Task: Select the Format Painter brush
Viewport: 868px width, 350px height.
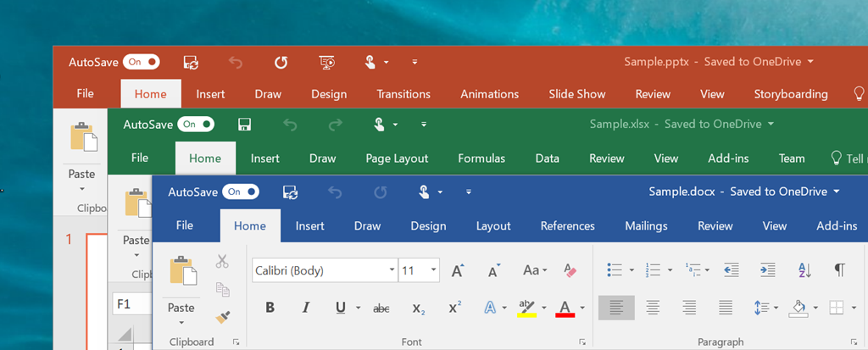Action: (223, 317)
